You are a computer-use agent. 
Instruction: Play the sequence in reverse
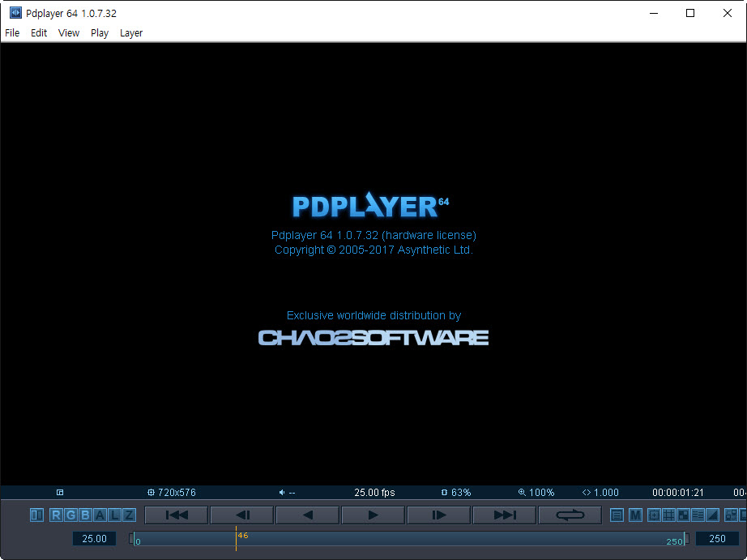(x=308, y=515)
